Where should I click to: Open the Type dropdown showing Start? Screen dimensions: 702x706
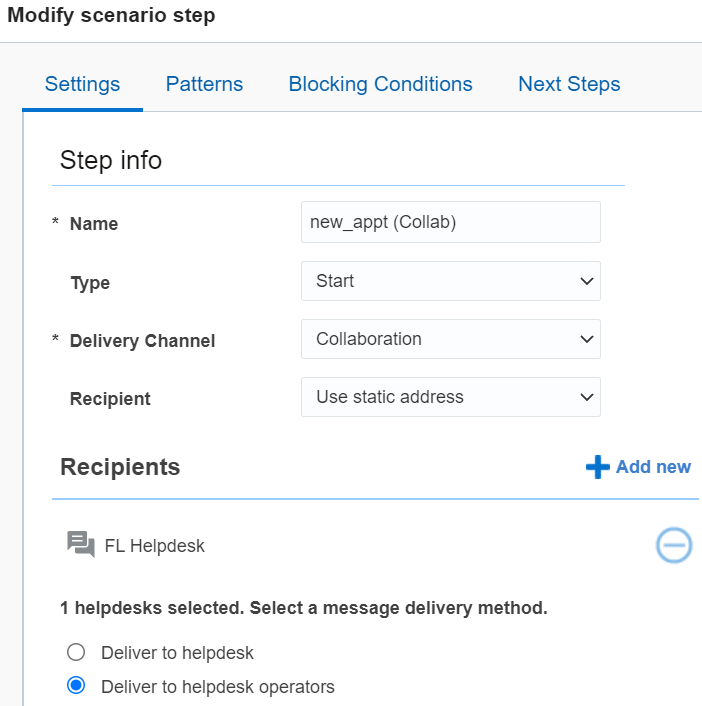450,281
